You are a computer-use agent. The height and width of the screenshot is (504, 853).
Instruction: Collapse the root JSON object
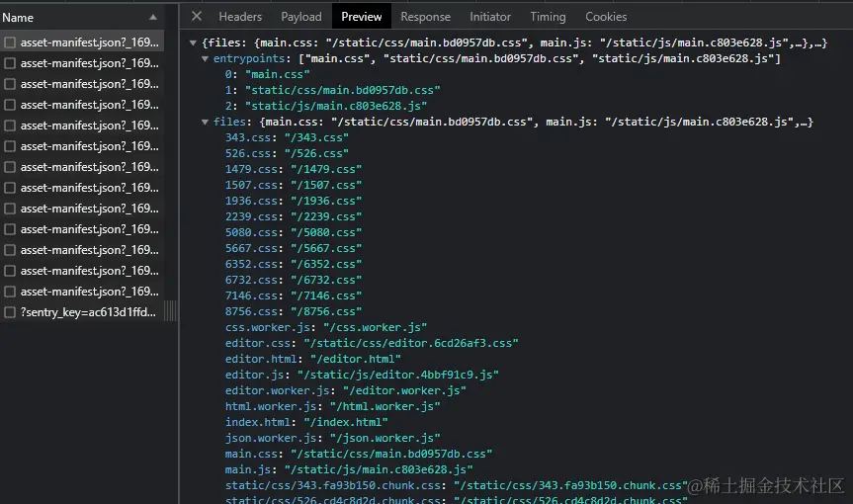coord(193,42)
